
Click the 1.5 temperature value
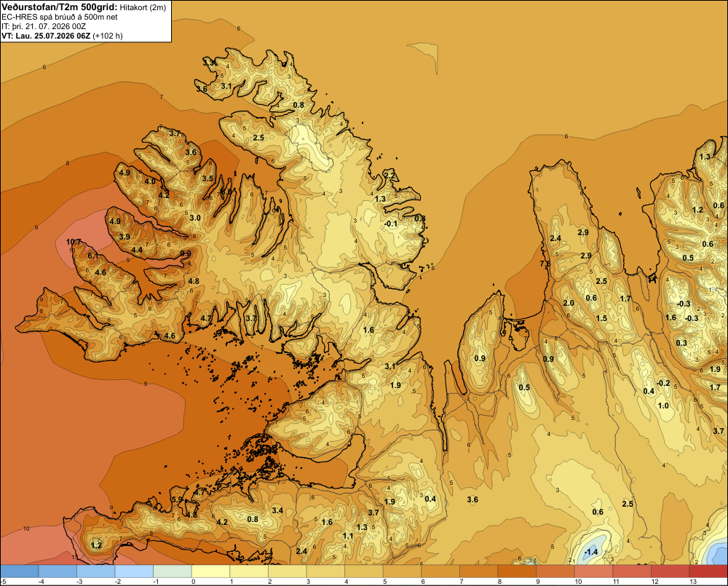pos(602,319)
